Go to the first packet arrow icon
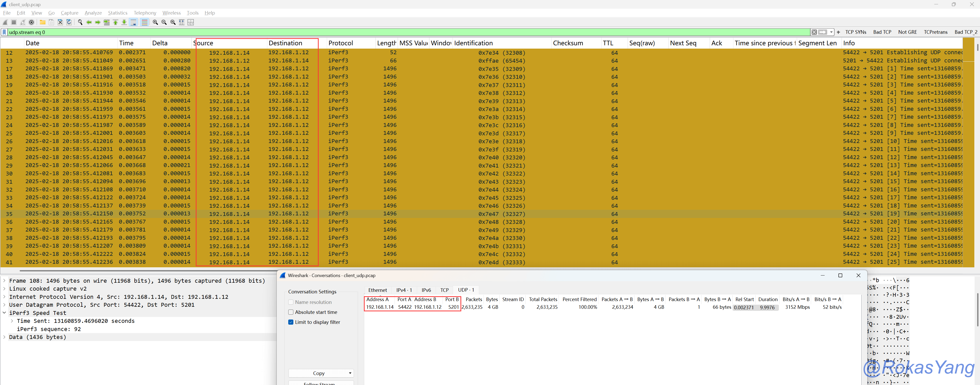Screen dimensions: 980x385 point(116,23)
